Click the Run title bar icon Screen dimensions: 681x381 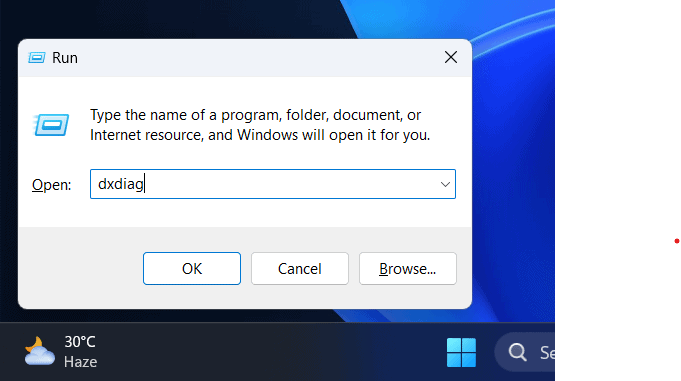pos(36,58)
